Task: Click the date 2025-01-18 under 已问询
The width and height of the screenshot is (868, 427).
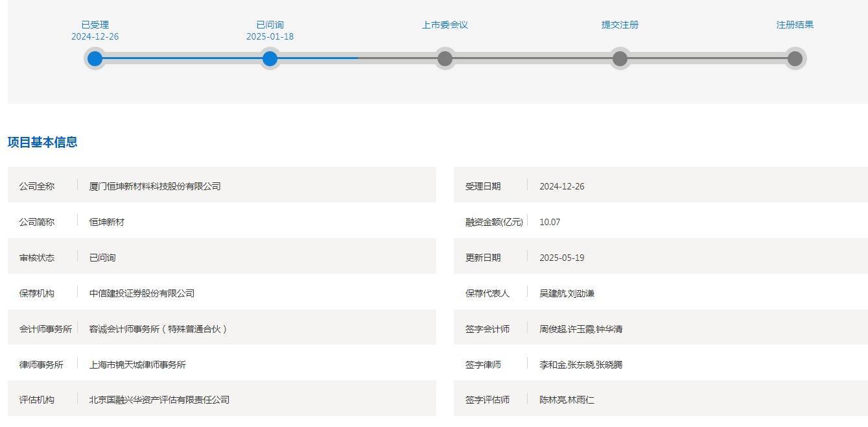Action: (270, 37)
